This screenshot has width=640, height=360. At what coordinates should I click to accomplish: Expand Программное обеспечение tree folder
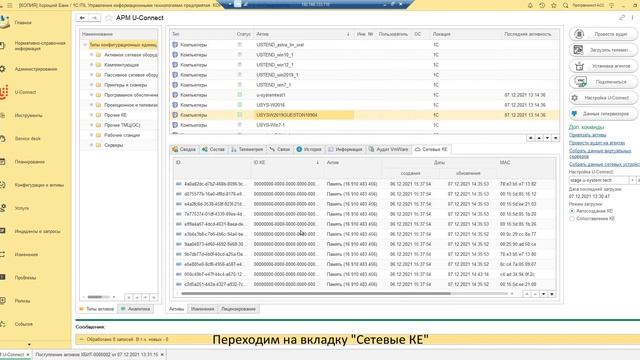[91, 95]
